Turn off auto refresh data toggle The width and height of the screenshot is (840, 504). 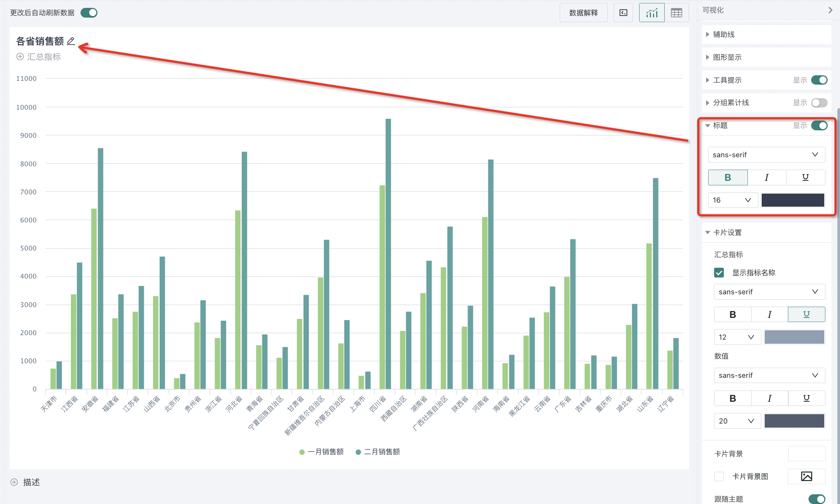tap(89, 13)
